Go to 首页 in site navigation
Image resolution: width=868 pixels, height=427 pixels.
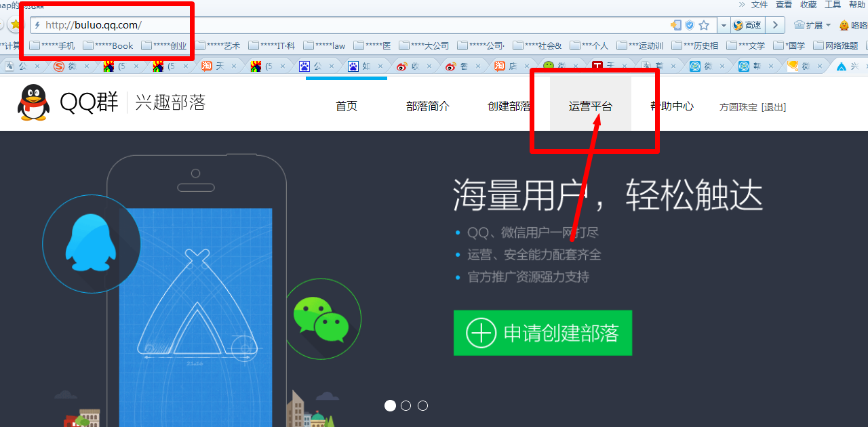pyautogui.click(x=347, y=106)
